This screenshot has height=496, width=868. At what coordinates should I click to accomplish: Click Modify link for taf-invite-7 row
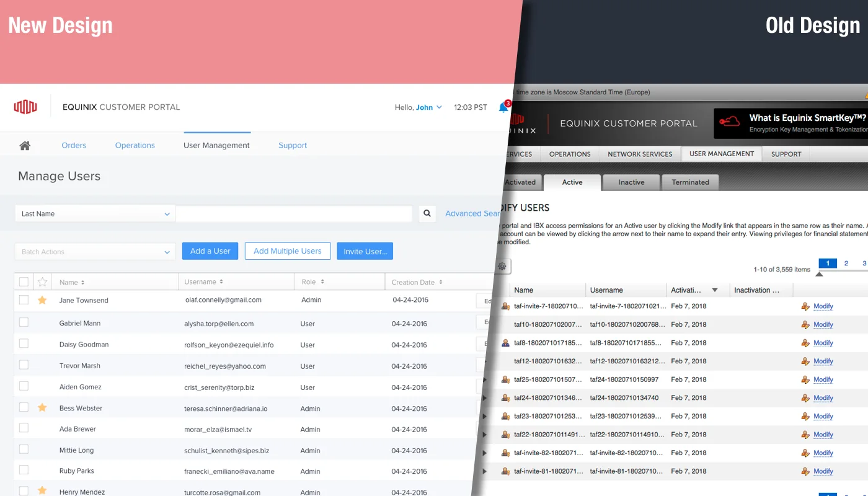coord(823,306)
